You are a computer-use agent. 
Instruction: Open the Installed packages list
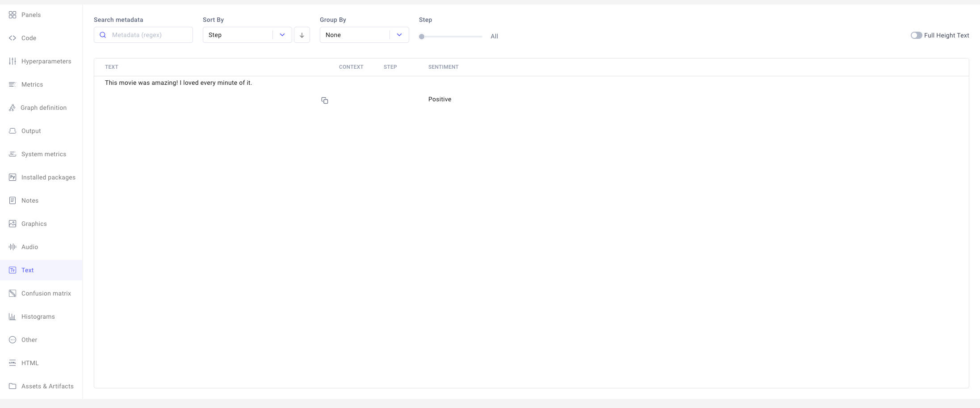(x=48, y=177)
